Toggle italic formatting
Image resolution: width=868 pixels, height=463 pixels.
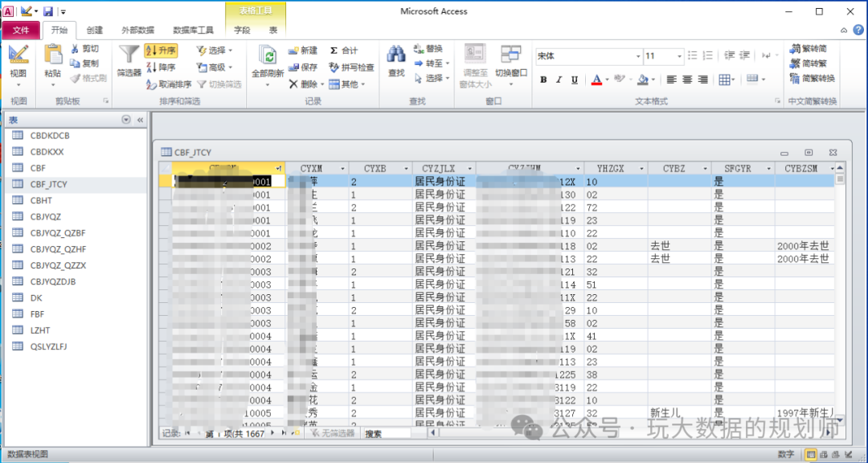[559, 80]
